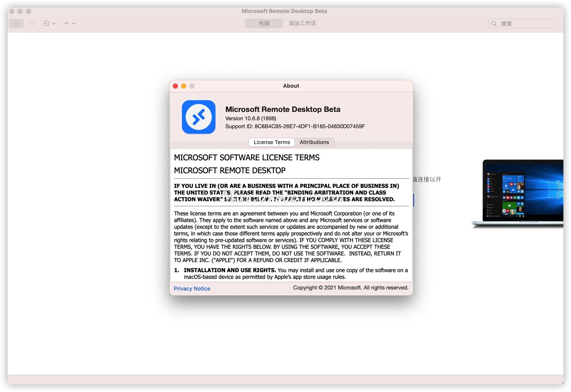Open the Privacy Notice link
Image resolution: width=571 pixels, height=392 pixels.
(192, 288)
